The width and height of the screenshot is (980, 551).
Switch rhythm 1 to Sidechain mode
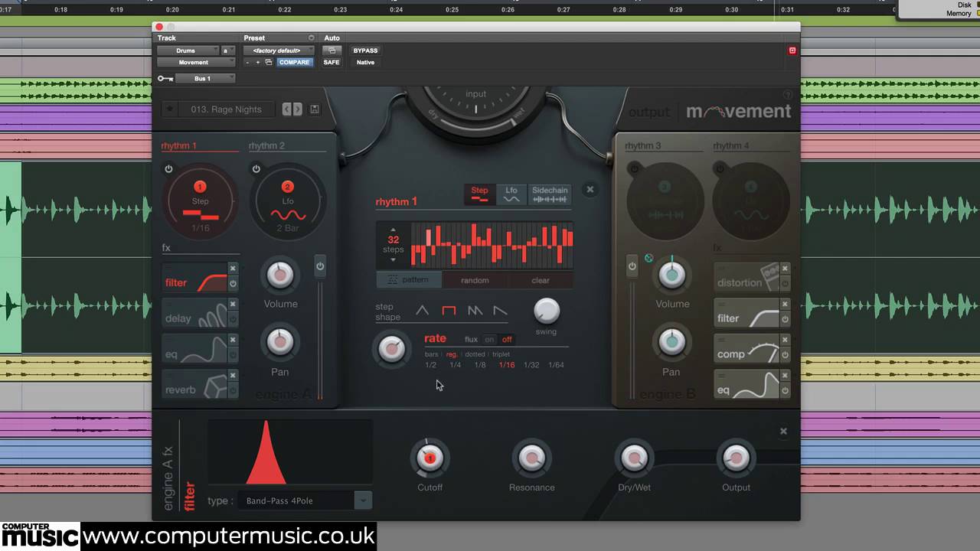click(550, 194)
